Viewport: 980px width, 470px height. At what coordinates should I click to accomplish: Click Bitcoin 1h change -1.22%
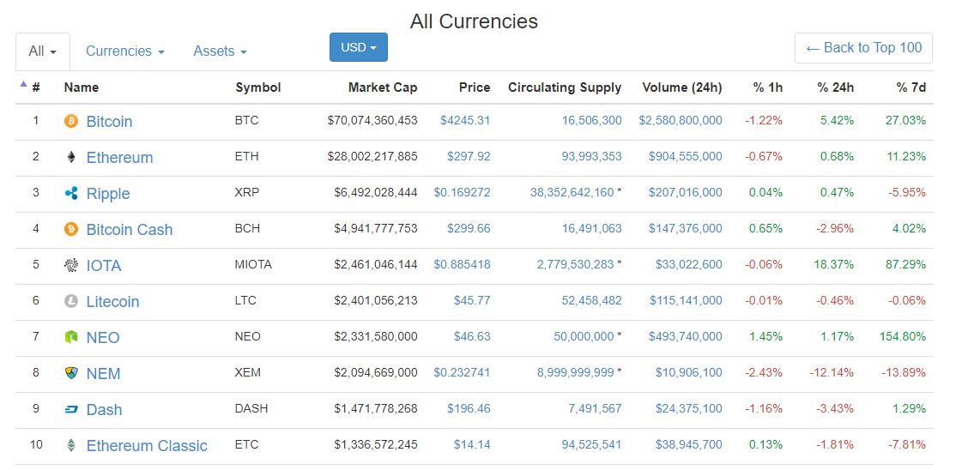[x=763, y=121]
